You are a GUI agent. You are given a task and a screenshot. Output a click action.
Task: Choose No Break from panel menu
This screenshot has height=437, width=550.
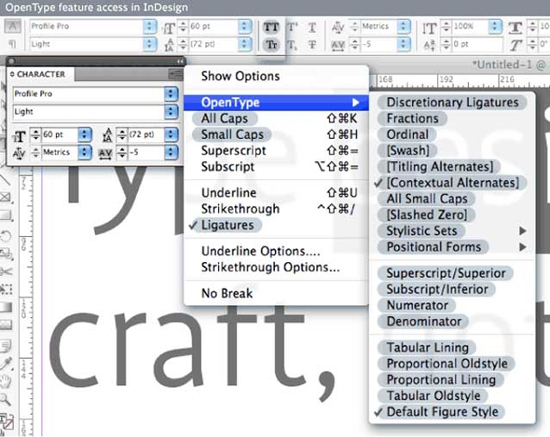tap(227, 293)
